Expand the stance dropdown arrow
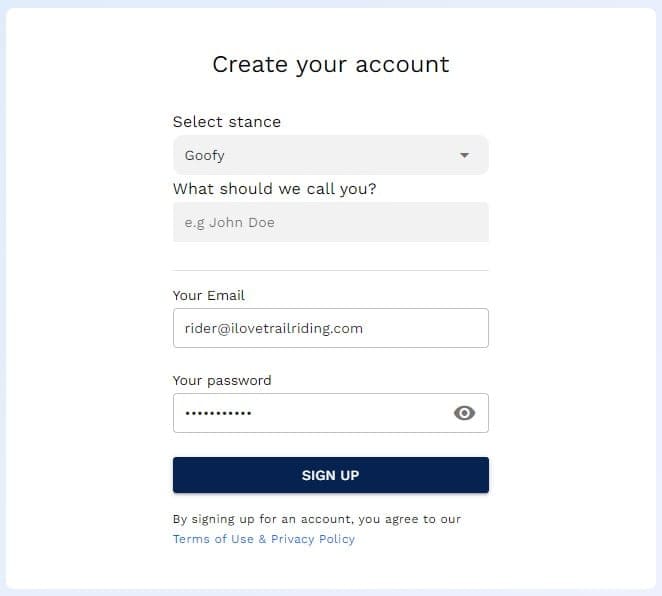Image resolution: width=662 pixels, height=596 pixels. coord(464,155)
